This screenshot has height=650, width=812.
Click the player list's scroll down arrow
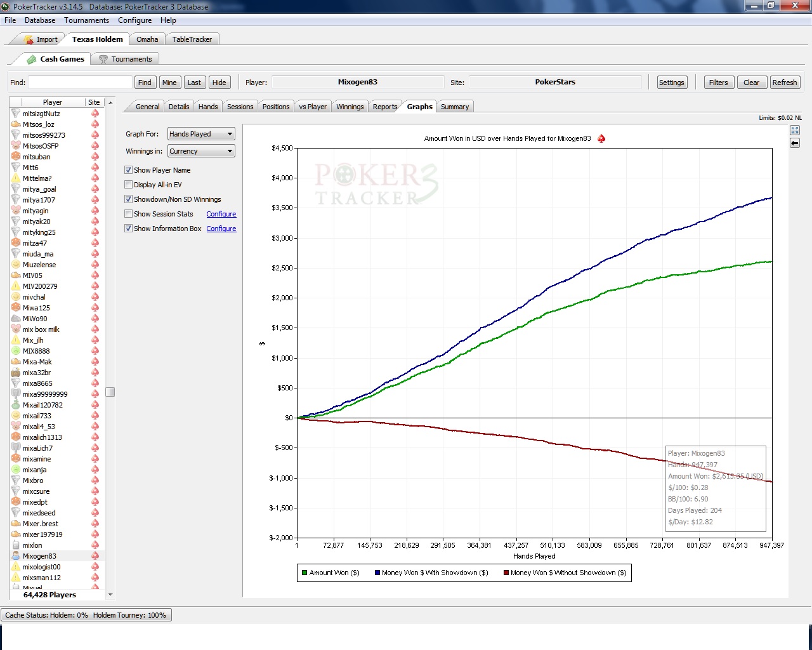point(110,595)
